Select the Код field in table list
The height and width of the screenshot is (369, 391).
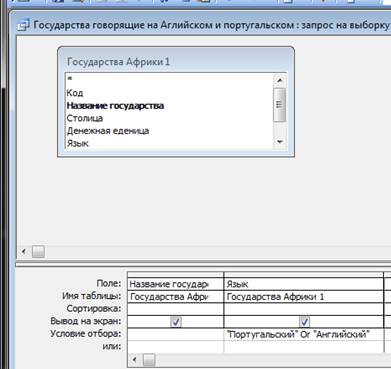(x=75, y=93)
